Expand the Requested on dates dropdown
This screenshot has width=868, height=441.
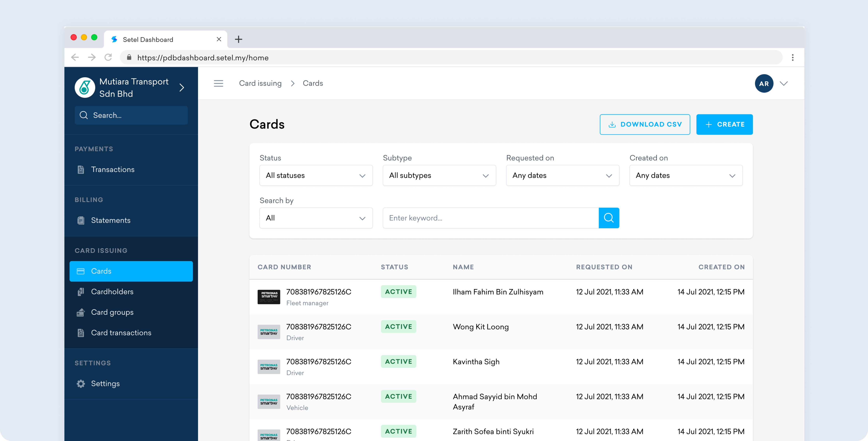click(562, 175)
